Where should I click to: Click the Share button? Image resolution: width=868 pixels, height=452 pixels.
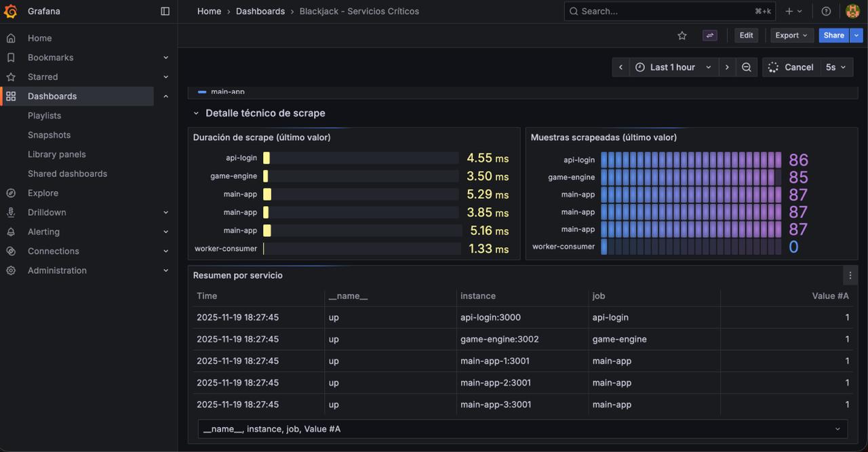(x=834, y=35)
